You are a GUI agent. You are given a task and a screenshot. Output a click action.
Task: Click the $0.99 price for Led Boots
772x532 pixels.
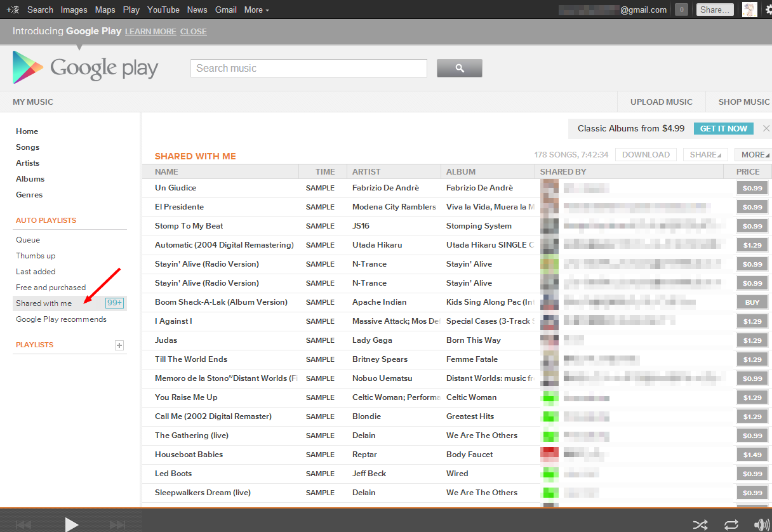tap(752, 474)
